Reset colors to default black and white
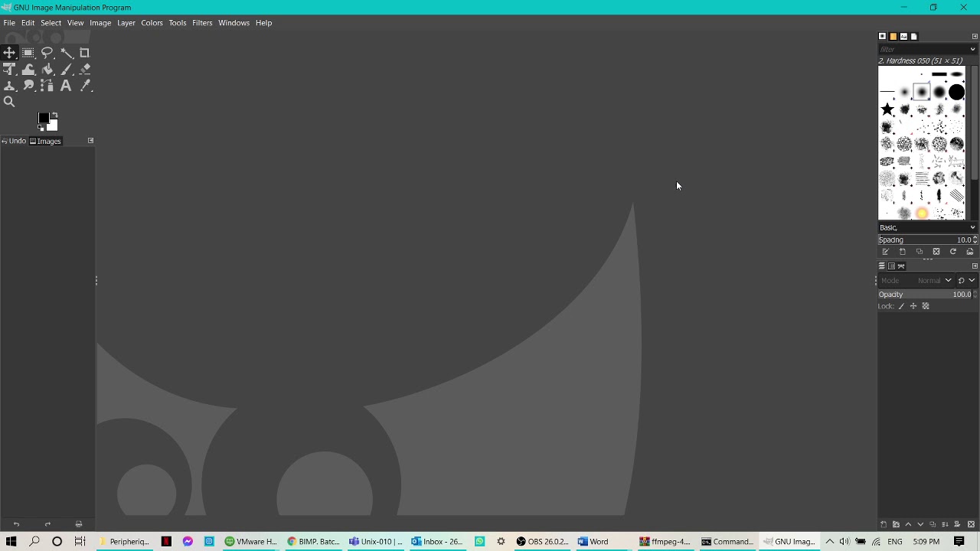This screenshot has width=980, height=551. click(41, 128)
